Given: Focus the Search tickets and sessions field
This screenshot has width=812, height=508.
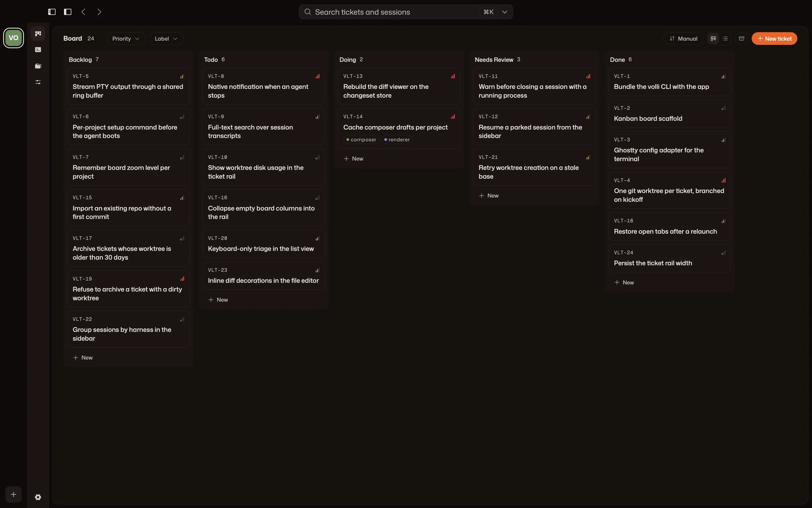Looking at the screenshot, I should (406, 12).
